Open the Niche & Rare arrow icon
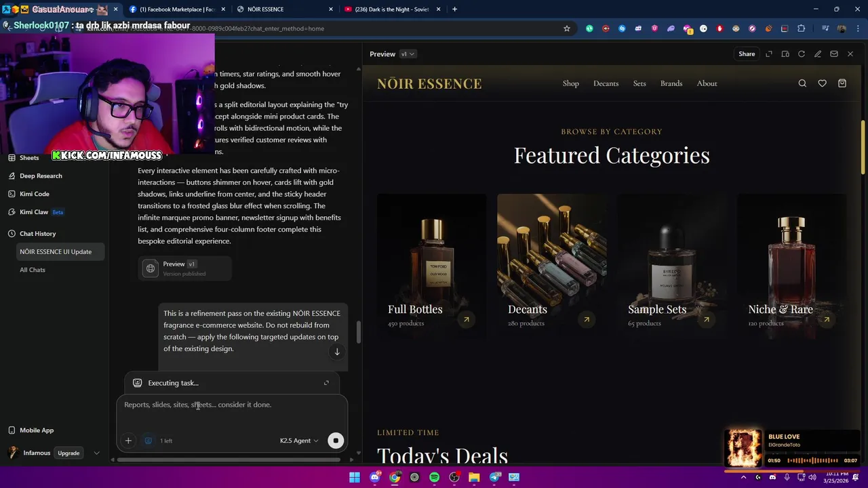Screen dimensions: 868x488 point(827,319)
